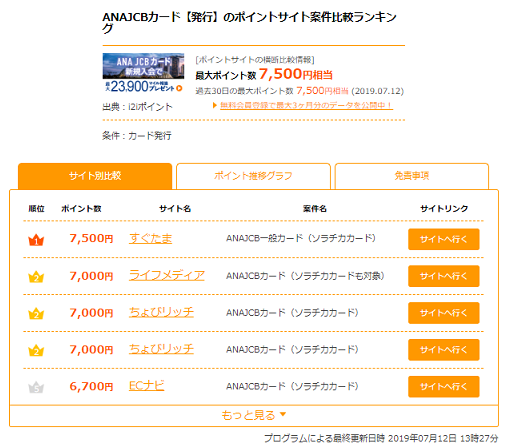Click the 過去30日の最大ポイント数 line
The image size is (507, 448).
point(299,91)
